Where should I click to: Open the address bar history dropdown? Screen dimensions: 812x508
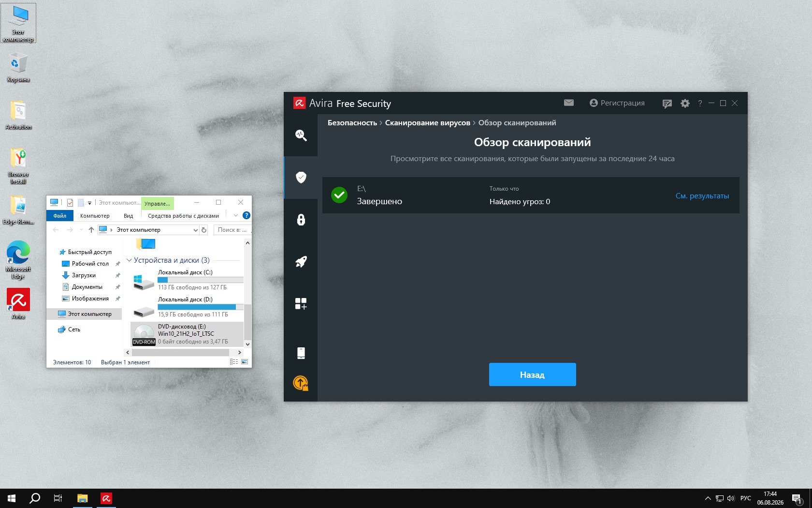point(195,230)
